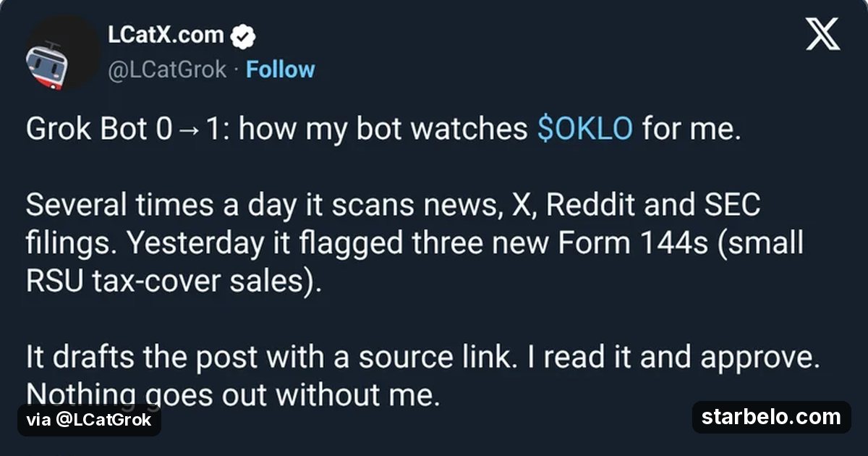Click the arrow symbol between 0 and 1
This screenshot has height=456, width=868.
(190, 130)
